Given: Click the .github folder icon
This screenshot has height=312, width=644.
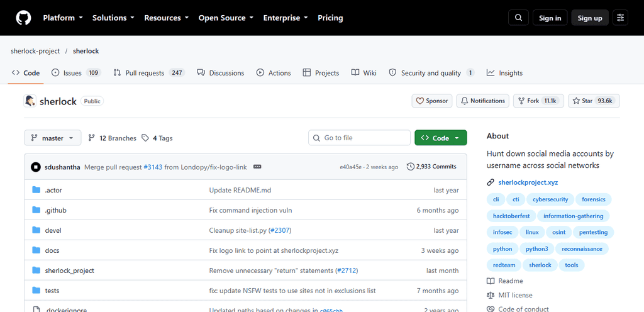Looking at the screenshot, I should click(x=36, y=210).
